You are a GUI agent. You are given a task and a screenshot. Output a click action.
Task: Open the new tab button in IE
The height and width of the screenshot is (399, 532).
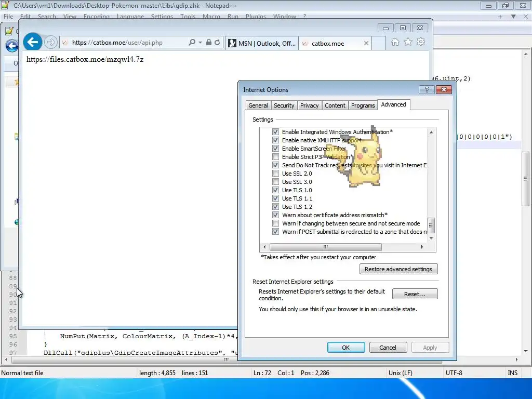pyautogui.click(x=379, y=43)
